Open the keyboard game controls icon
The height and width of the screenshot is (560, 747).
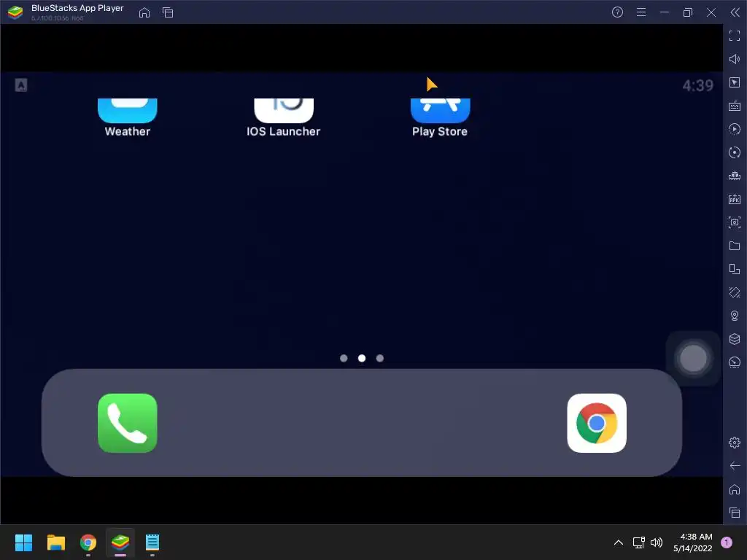735,106
